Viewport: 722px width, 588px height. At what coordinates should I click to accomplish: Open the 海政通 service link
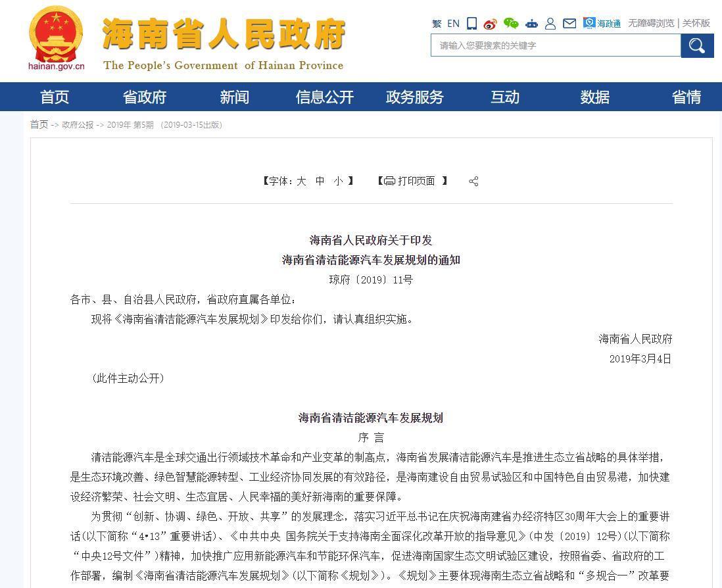pos(602,23)
